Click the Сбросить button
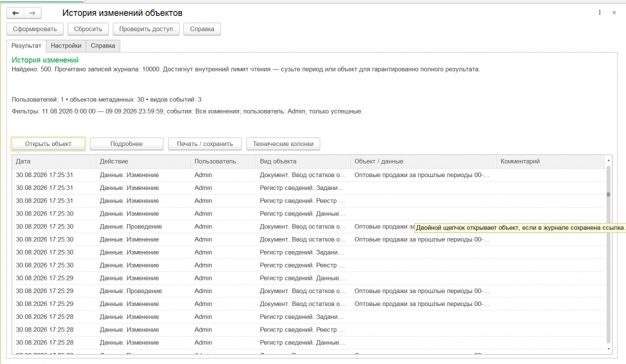The height and width of the screenshot is (364, 626). click(88, 29)
